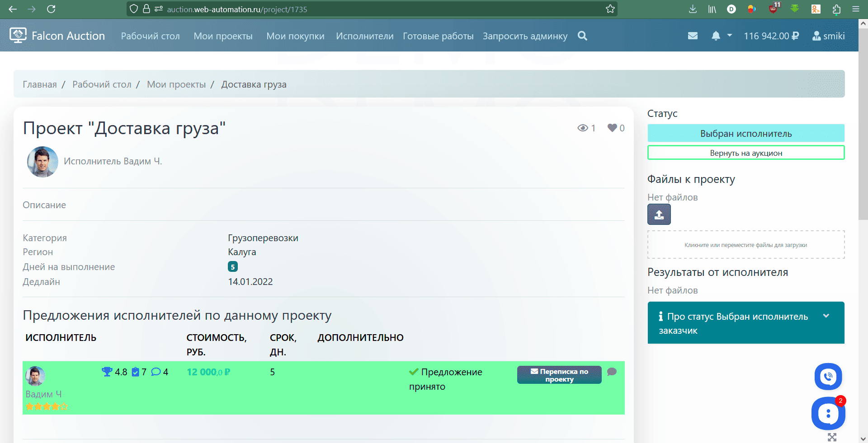The height and width of the screenshot is (443, 868).
Task: Click 'Вернуть на аукцион' button
Action: 745,153
